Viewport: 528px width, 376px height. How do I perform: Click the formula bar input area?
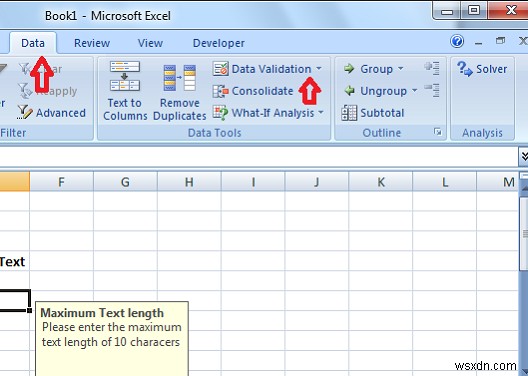click(259, 156)
